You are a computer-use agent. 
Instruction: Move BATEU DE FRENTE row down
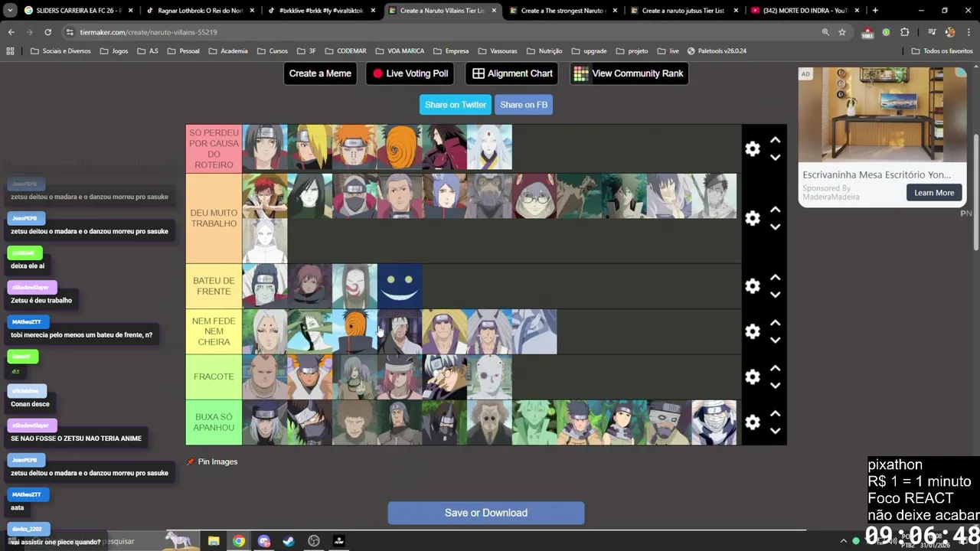point(775,294)
